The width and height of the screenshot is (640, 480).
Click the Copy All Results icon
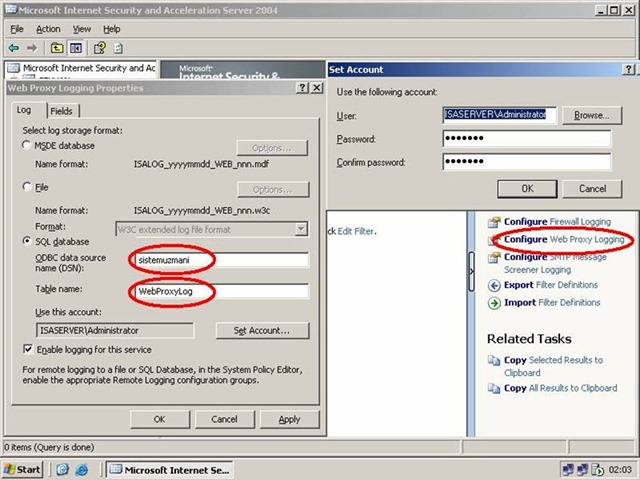click(494, 389)
